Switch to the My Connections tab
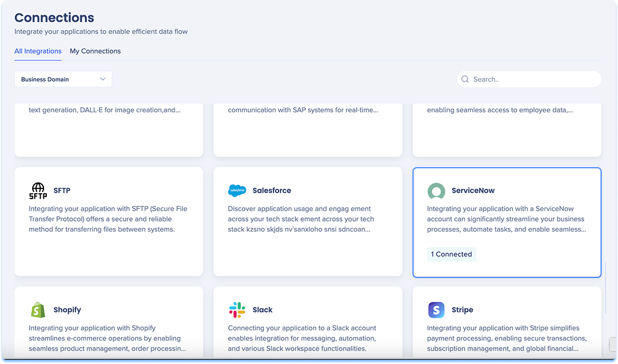 click(x=95, y=51)
